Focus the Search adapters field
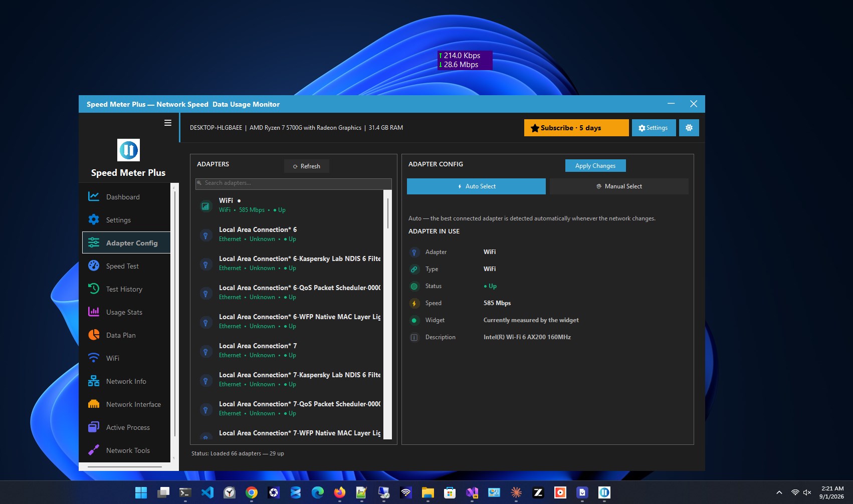853x504 pixels. point(294,183)
